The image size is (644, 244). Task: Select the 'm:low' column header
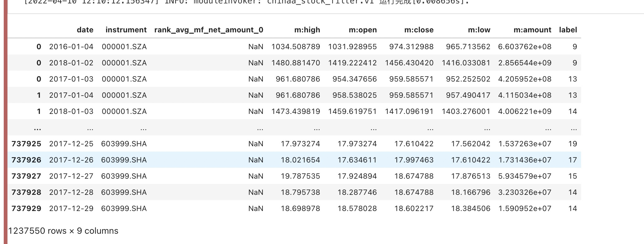point(479,30)
